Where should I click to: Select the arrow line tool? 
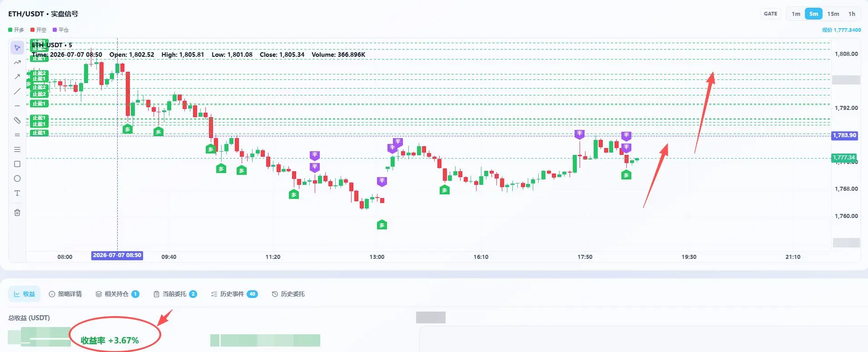(17, 77)
